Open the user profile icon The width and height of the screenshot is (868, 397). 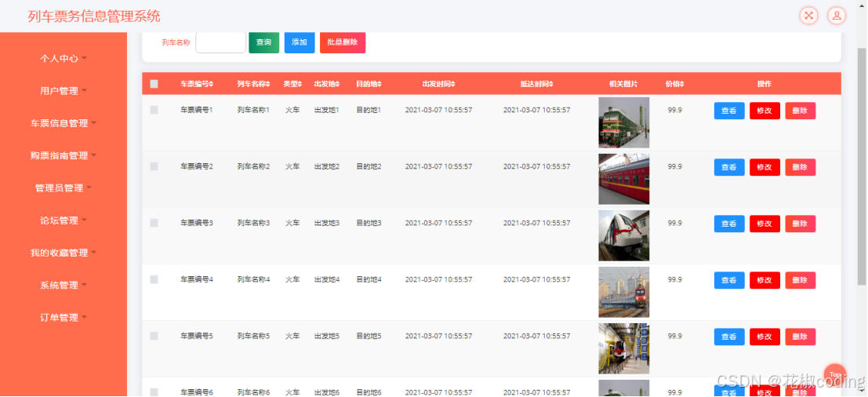pos(837,16)
